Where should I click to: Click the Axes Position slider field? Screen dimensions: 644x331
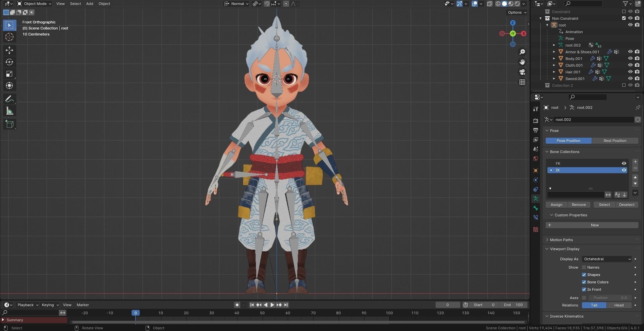(610, 298)
